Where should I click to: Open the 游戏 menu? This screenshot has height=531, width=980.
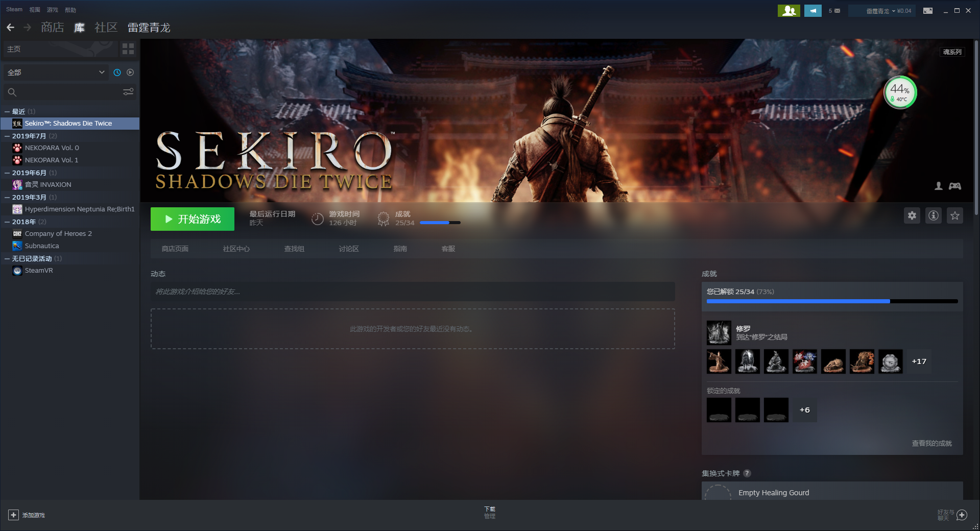[52, 10]
